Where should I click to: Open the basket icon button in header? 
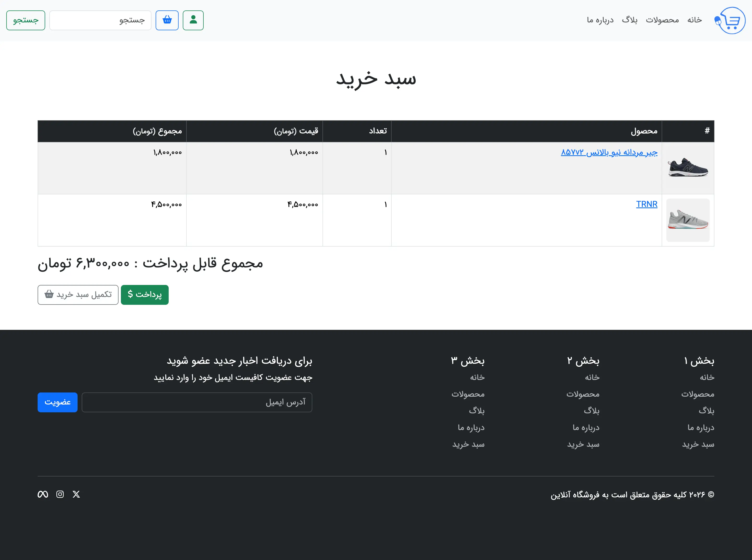click(x=167, y=20)
